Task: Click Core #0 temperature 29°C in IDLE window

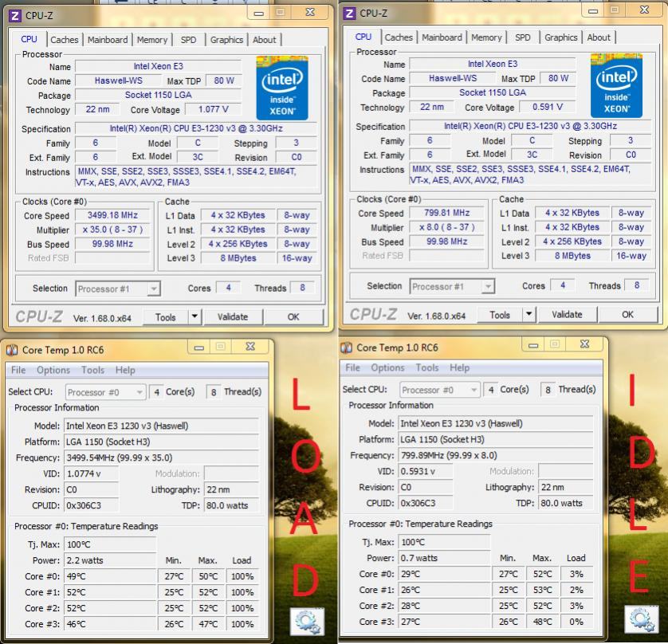Action: 444,574
